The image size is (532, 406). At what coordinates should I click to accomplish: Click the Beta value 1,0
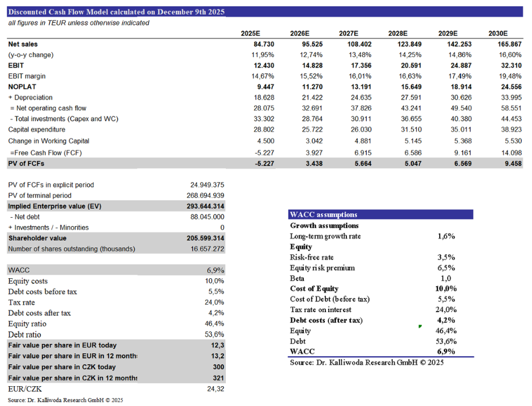click(446, 278)
